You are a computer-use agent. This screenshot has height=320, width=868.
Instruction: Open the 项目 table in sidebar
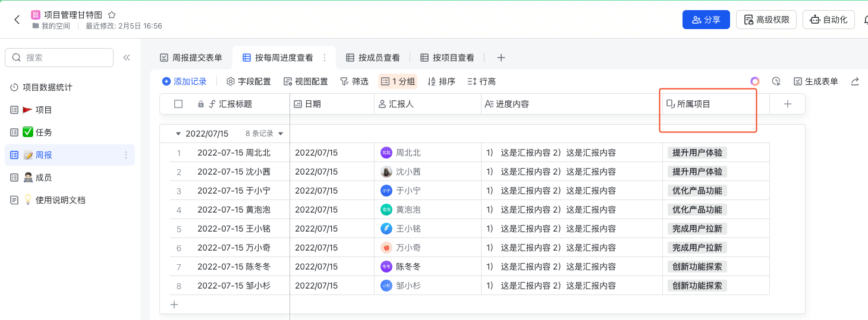70,110
